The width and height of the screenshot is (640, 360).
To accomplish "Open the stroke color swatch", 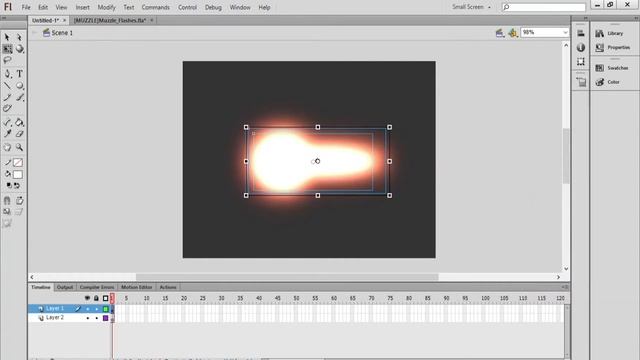I will coord(18,162).
